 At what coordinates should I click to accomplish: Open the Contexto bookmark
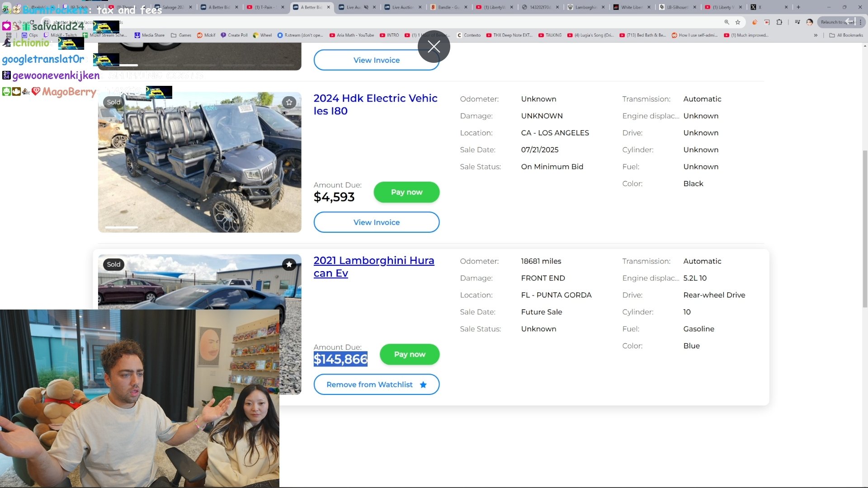469,35
